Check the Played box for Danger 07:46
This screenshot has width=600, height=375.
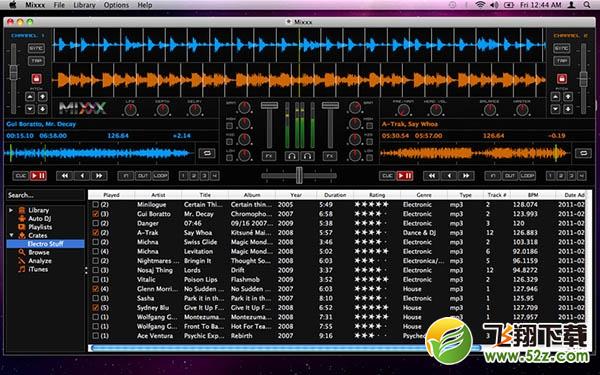[x=96, y=223]
